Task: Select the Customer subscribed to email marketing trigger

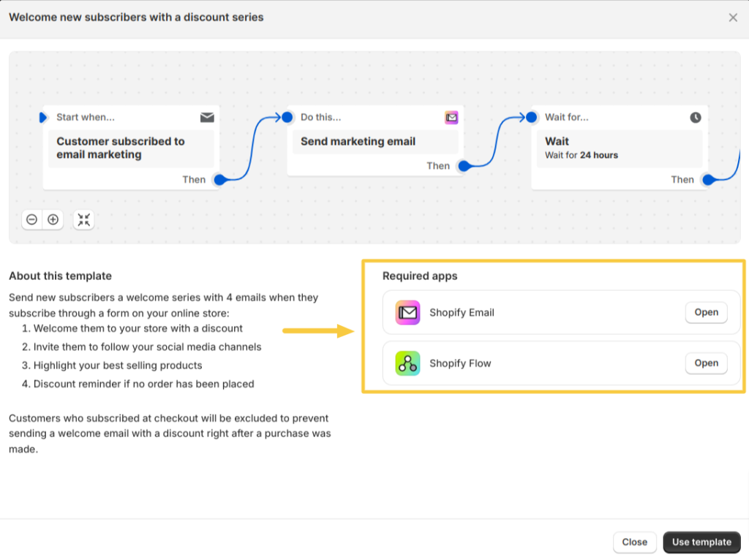Action: [131, 148]
